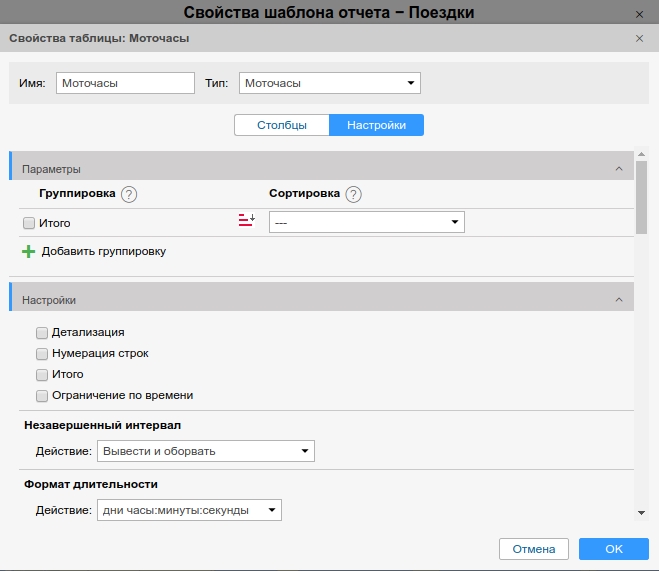The height and width of the screenshot is (571, 659).
Task: Select the Настройки tab
Action: 376,125
